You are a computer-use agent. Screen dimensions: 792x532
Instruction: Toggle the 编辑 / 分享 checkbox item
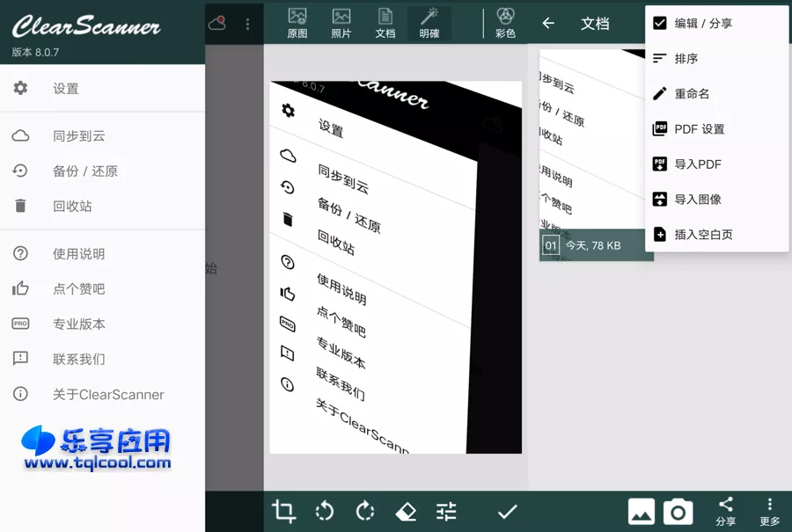point(717,23)
